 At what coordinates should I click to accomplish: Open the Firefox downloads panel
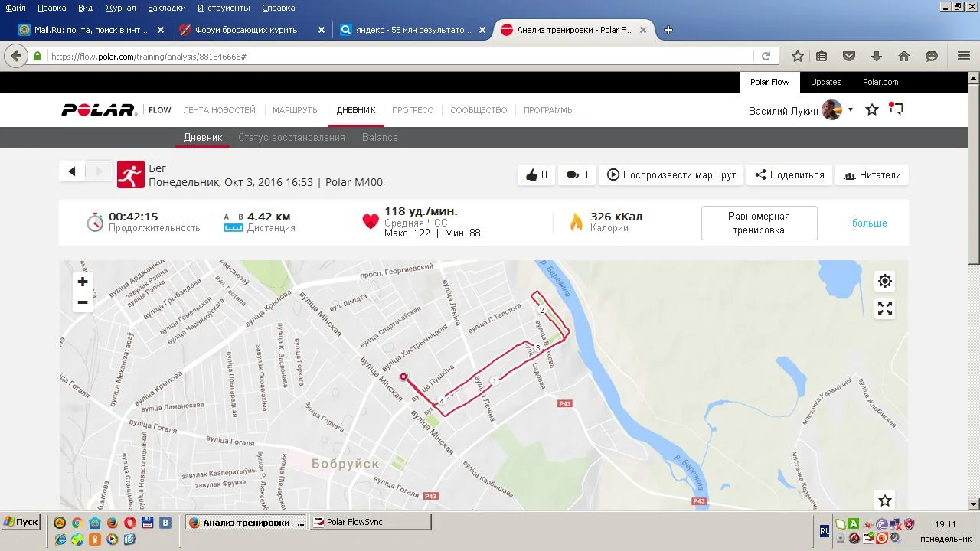pos(877,56)
